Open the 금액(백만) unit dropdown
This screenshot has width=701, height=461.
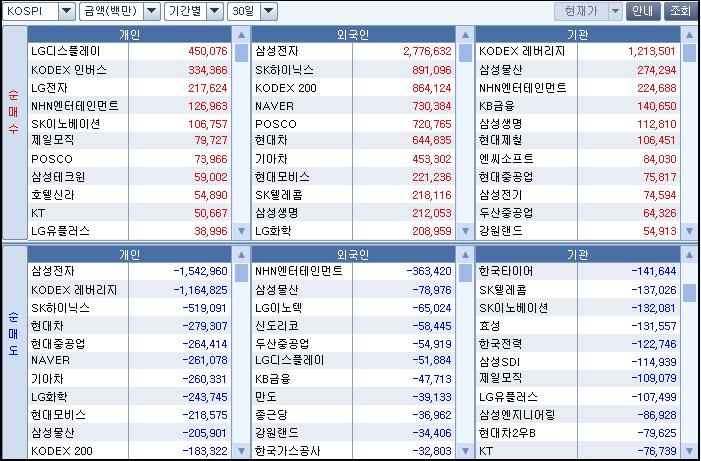(x=152, y=11)
